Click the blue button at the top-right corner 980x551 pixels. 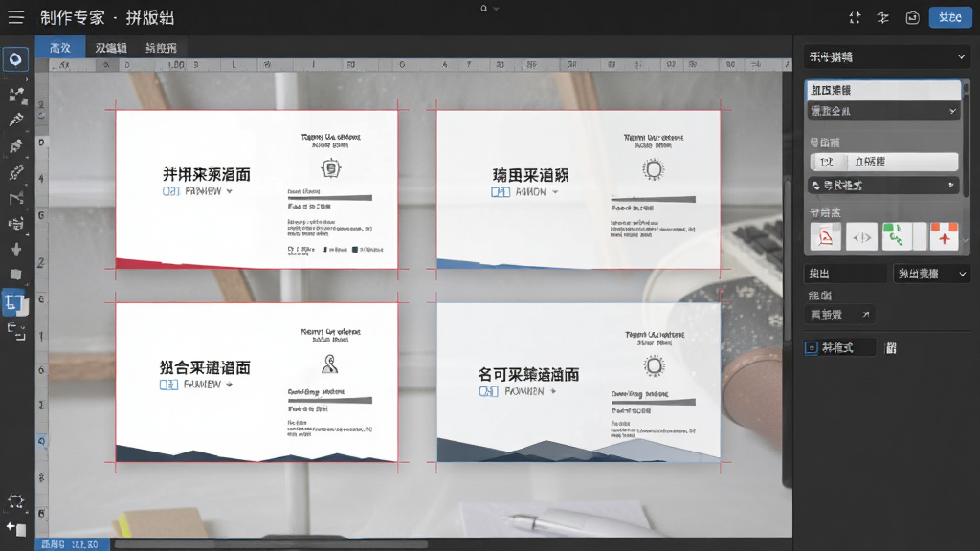(x=950, y=17)
